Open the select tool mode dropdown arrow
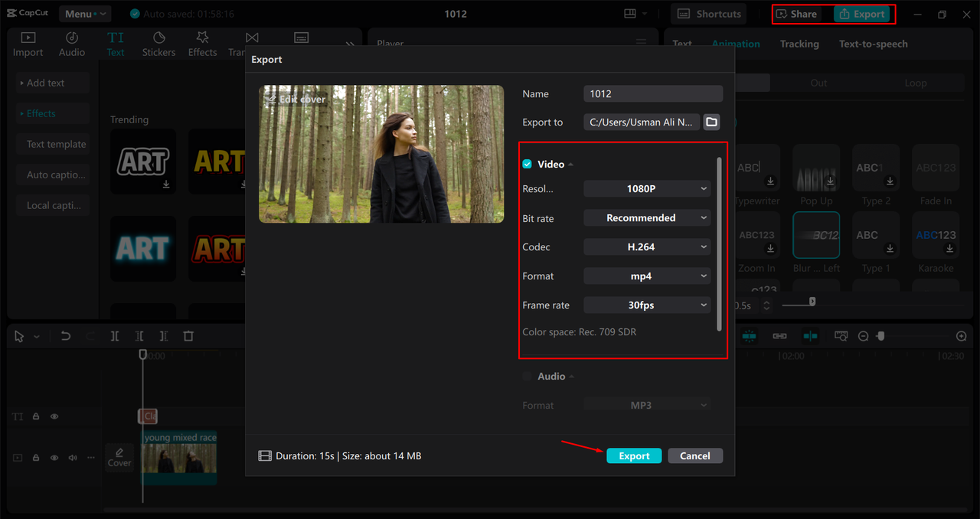The image size is (980, 519). click(36, 337)
